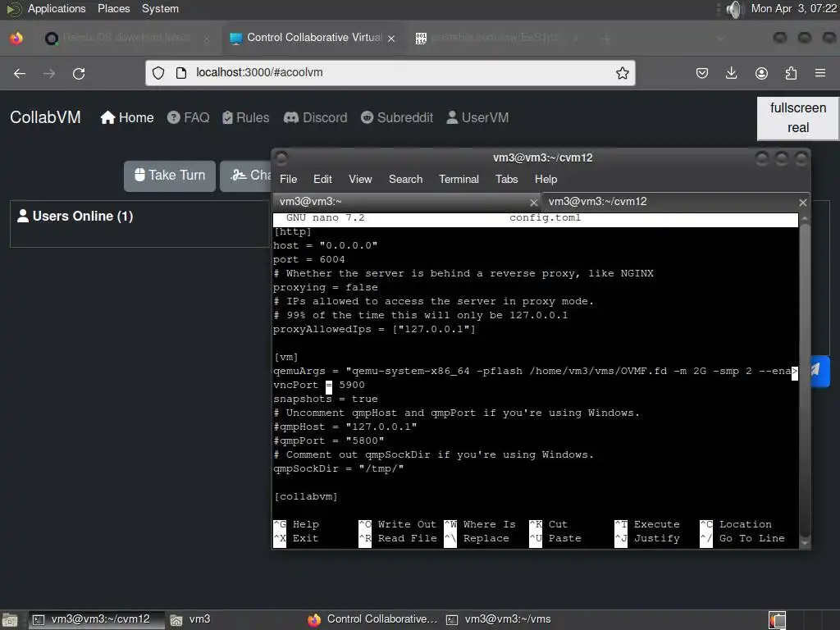840x630 pixels.
Task: Reload the current page
Action: (79, 73)
